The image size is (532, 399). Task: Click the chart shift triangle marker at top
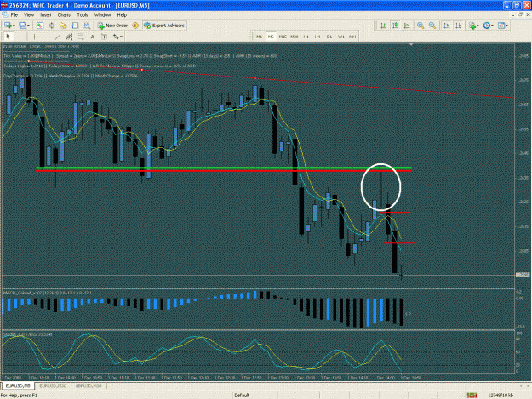coord(411,44)
